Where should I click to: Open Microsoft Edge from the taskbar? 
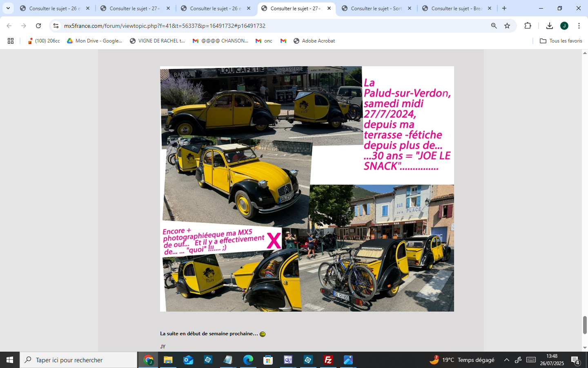coord(248,360)
